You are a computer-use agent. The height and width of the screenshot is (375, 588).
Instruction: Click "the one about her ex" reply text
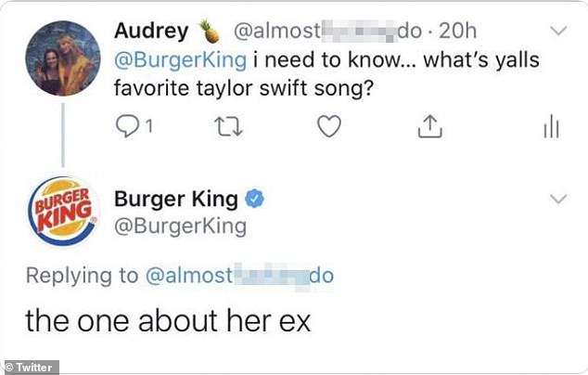pyautogui.click(x=167, y=320)
